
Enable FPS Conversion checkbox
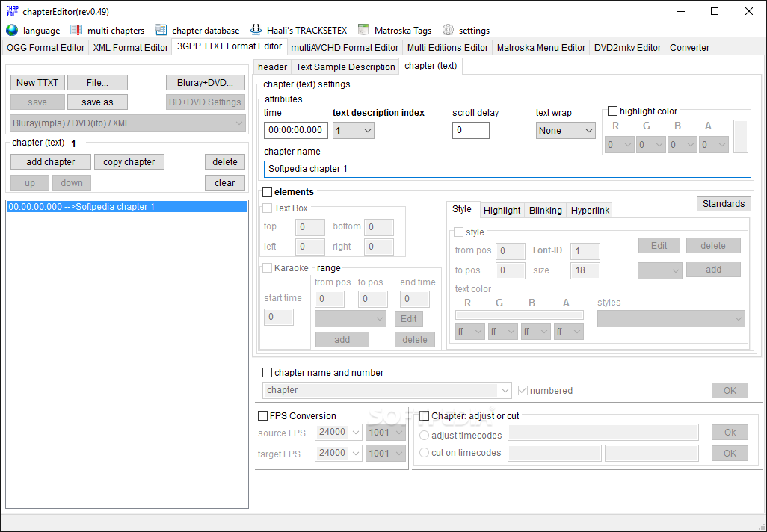coord(262,416)
